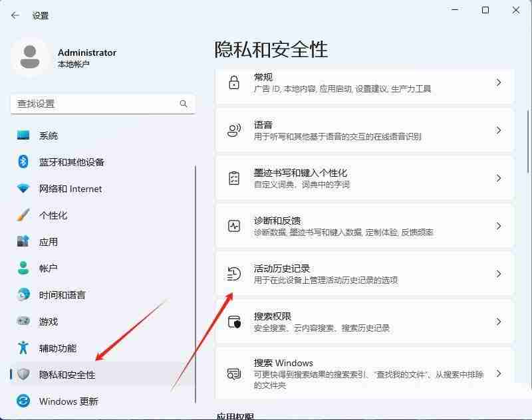Viewport: 532px width, 420px height.
Task: Expand the 墨迹书写和键入个性化 chevron
Action: 499,177
